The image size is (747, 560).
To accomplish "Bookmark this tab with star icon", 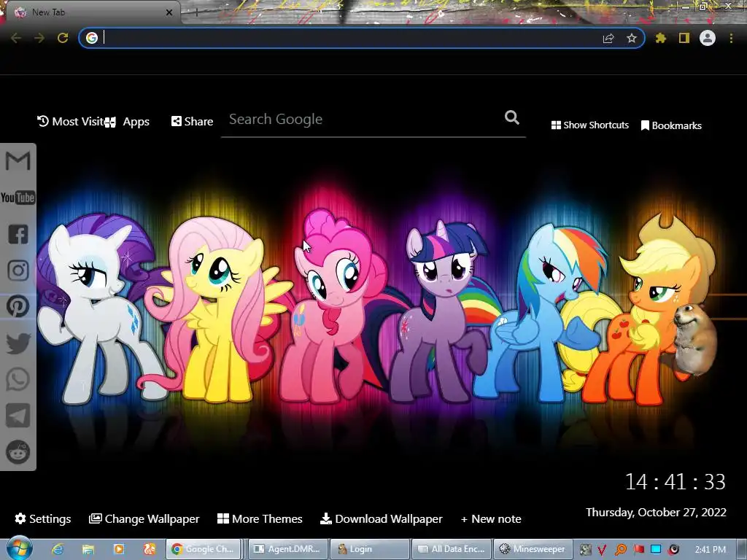I will [x=632, y=38].
